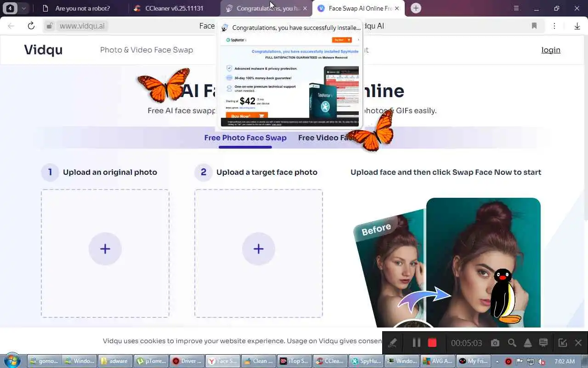Reload the current page
The width and height of the screenshot is (588, 368).
click(x=31, y=26)
